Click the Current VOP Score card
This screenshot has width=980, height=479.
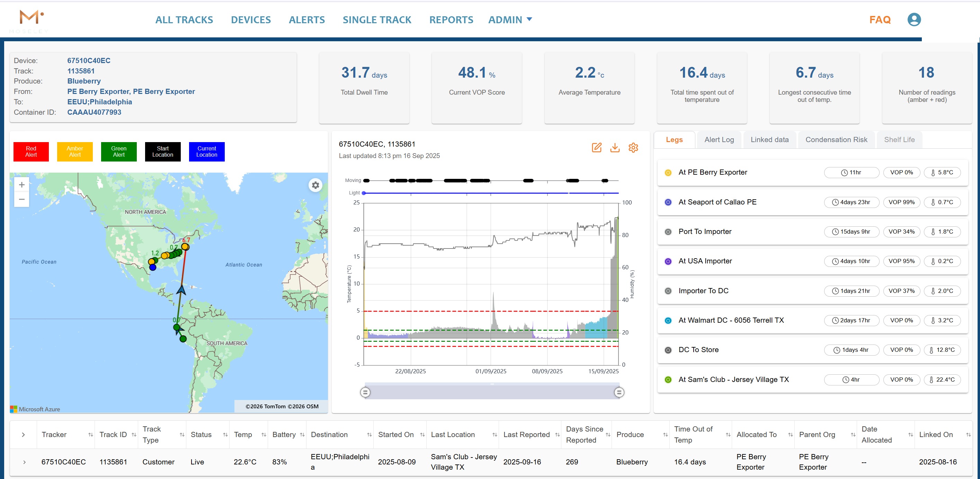point(477,88)
